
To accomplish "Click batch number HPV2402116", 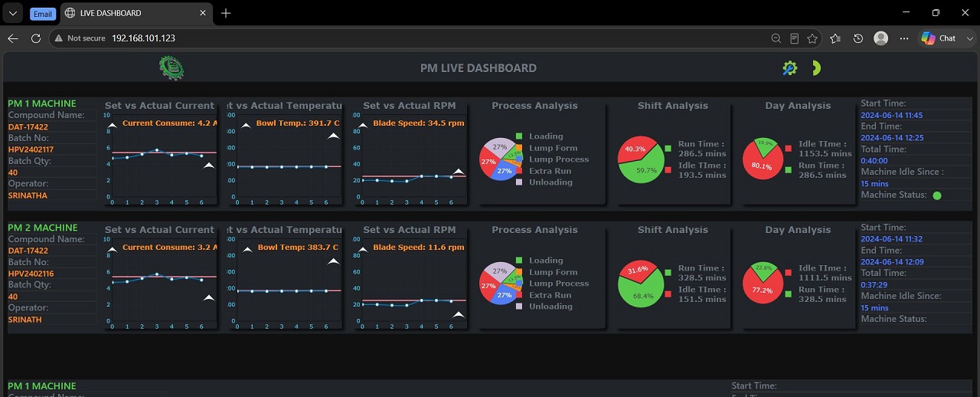I will (31, 274).
